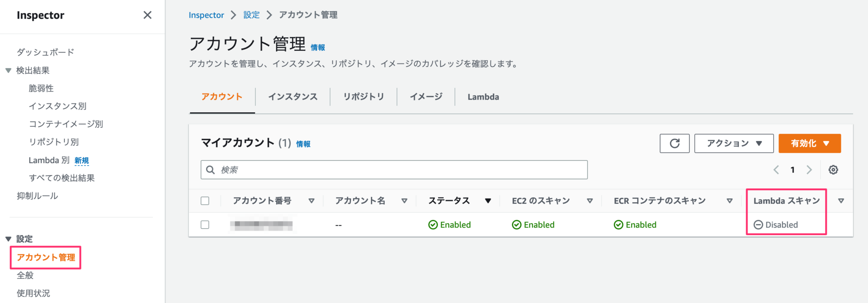Refresh the マイアカウント table

click(675, 144)
